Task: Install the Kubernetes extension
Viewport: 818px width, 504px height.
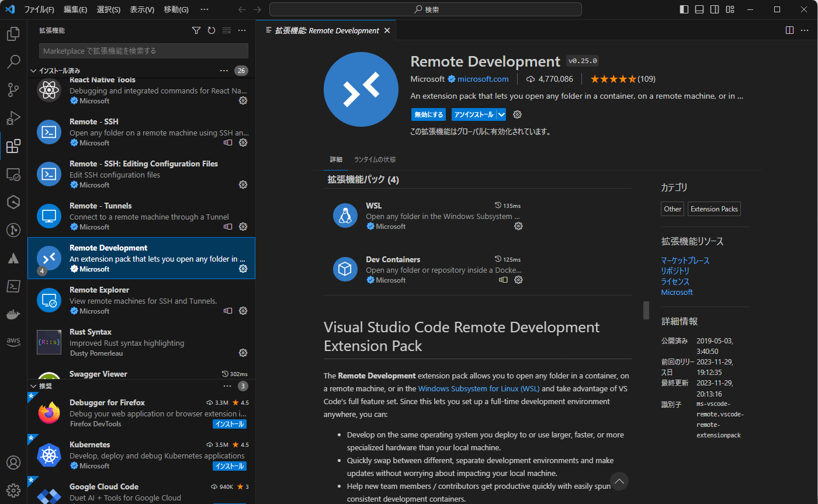Action: 230,466
